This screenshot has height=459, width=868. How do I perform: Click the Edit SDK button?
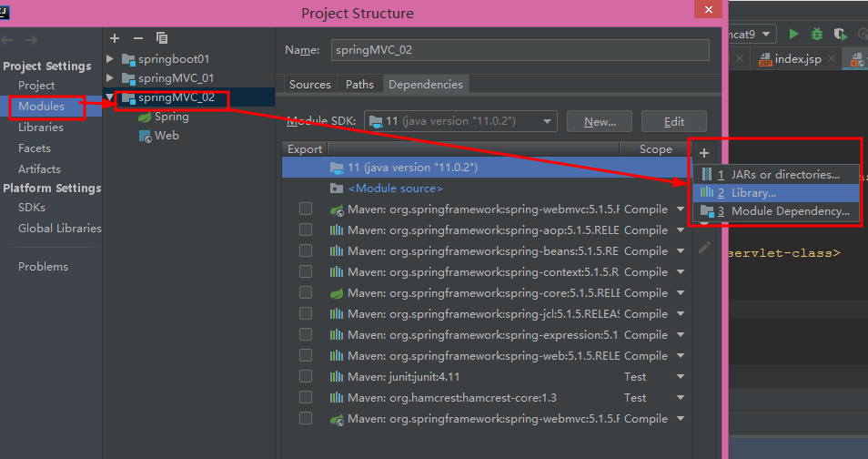click(673, 121)
